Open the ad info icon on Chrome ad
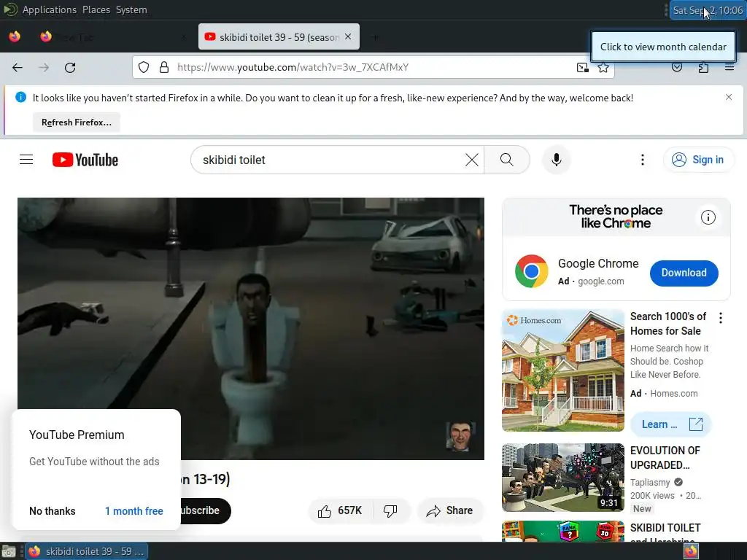The width and height of the screenshot is (747, 560). (708, 217)
